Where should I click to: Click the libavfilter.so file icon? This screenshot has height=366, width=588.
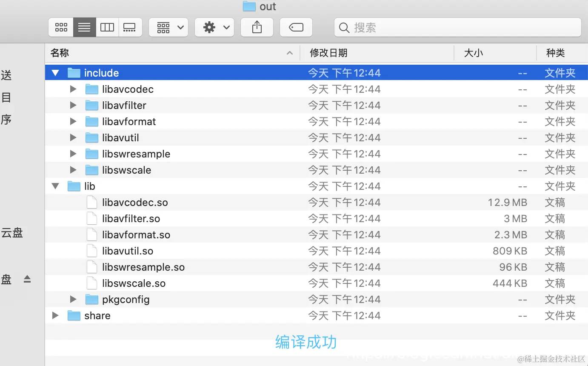pyautogui.click(x=92, y=218)
